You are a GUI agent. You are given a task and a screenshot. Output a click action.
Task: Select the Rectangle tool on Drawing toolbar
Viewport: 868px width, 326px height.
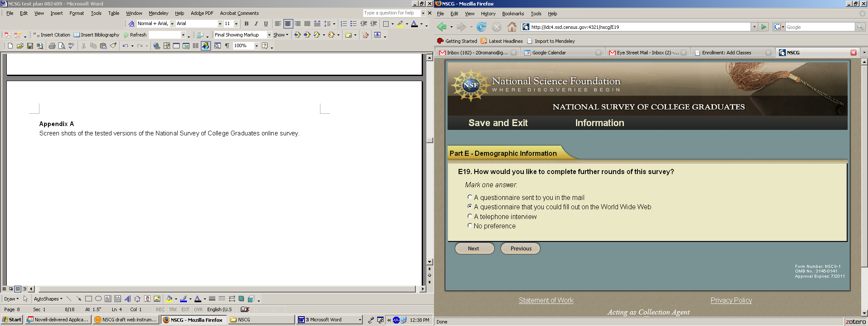tap(89, 299)
